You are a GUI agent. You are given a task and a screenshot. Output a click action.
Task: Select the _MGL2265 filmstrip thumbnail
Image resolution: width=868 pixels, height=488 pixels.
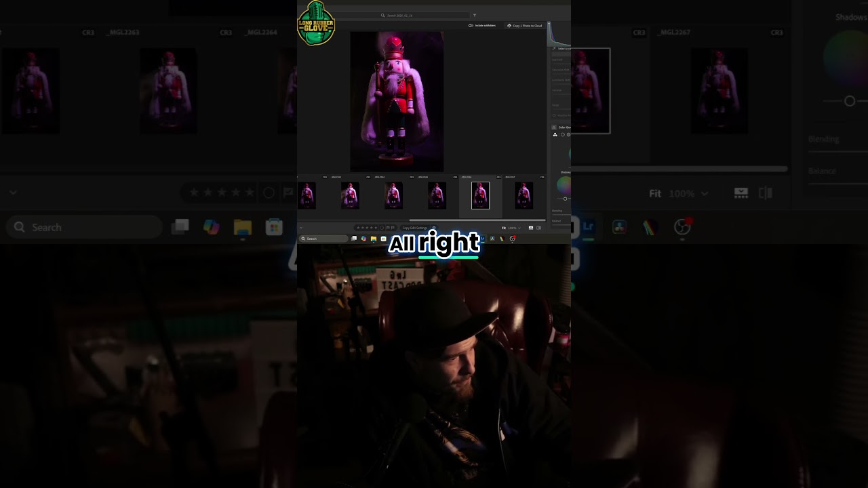click(x=437, y=195)
